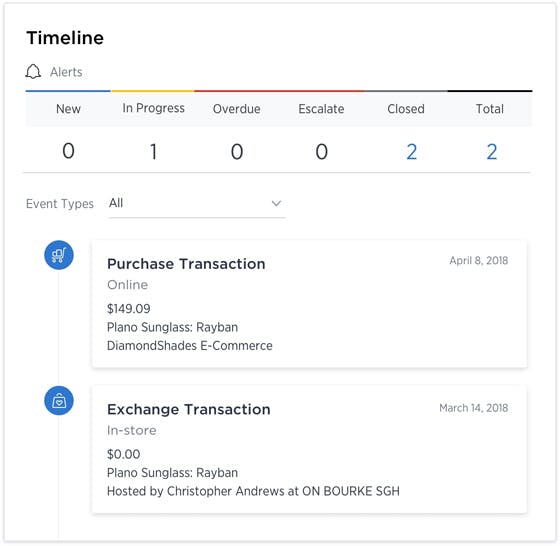Select the In Progress column header
560x546 pixels.
coord(154,108)
